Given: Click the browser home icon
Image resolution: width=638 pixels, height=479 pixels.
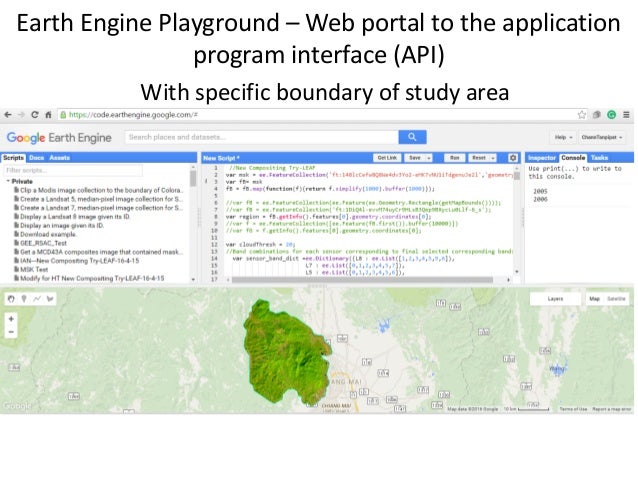Looking at the screenshot, I should coord(48,115).
